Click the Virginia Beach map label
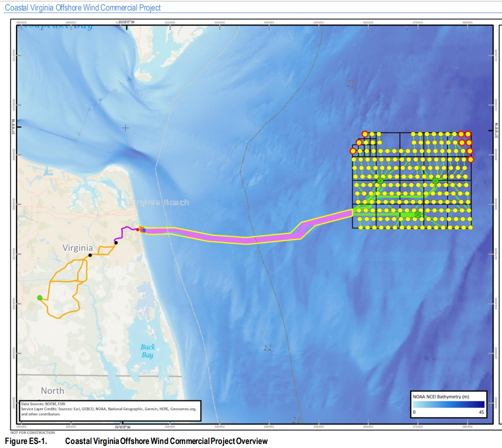 [158, 202]
